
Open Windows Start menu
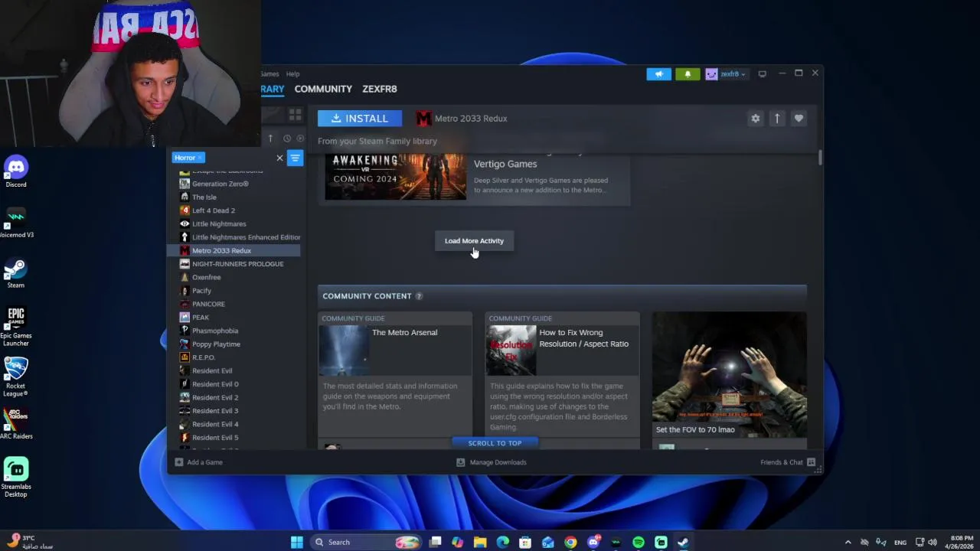coord(296,542)
